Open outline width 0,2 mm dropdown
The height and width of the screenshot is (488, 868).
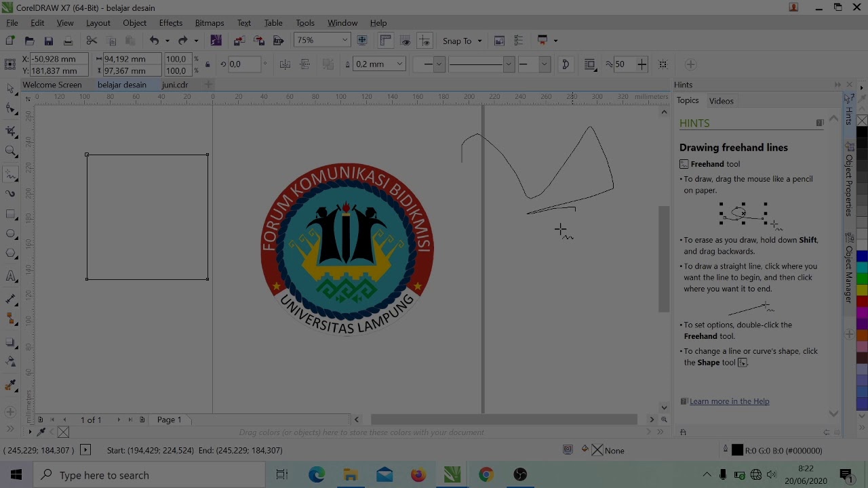pos(400,64)
